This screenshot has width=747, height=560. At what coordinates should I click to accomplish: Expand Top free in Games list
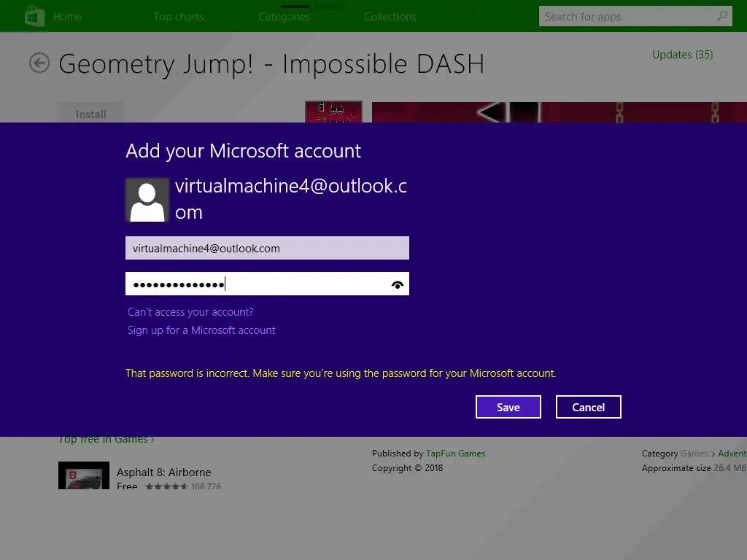coord(107,439)
